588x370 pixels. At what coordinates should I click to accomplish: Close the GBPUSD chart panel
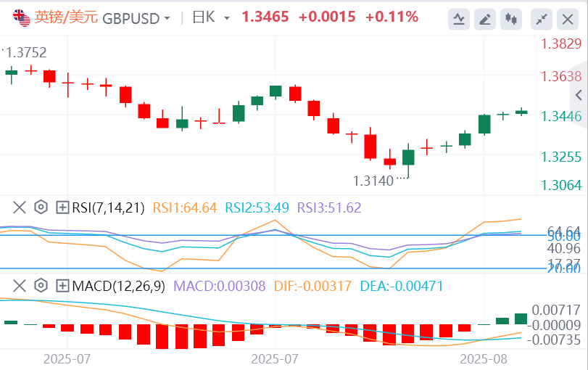click(566, 19)
